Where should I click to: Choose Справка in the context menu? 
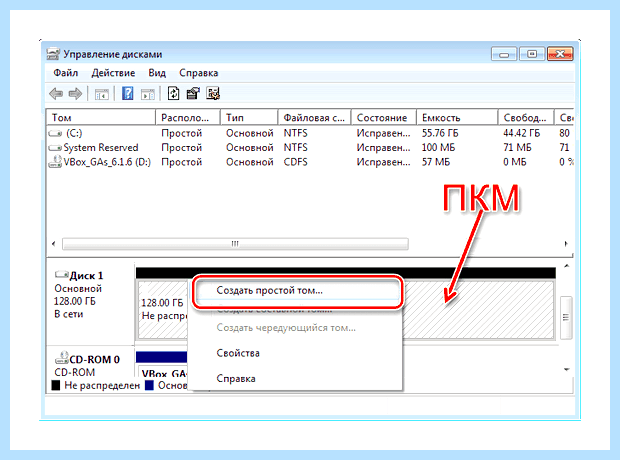point(236,379)
